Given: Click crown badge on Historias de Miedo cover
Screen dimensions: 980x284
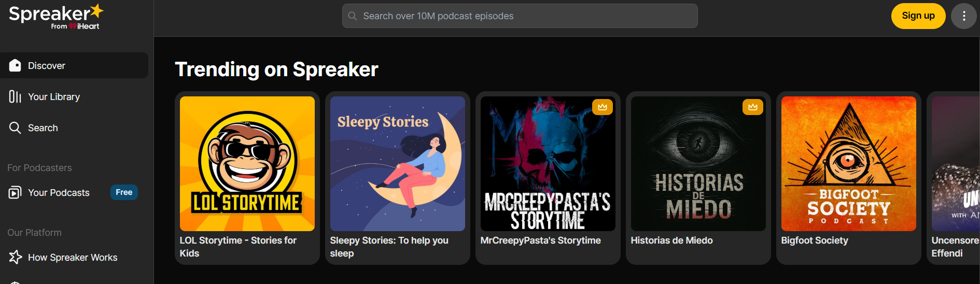Looking at the screenshot, I should coord(753,107).
